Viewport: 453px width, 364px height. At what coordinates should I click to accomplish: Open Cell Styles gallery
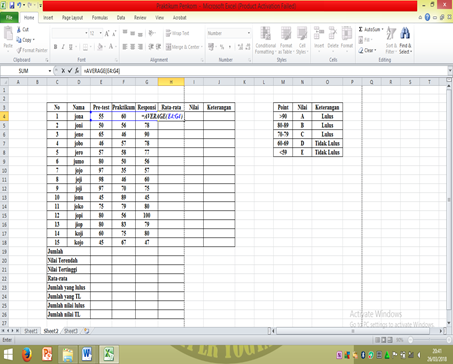pyautogui.click(x=302, y=41)
